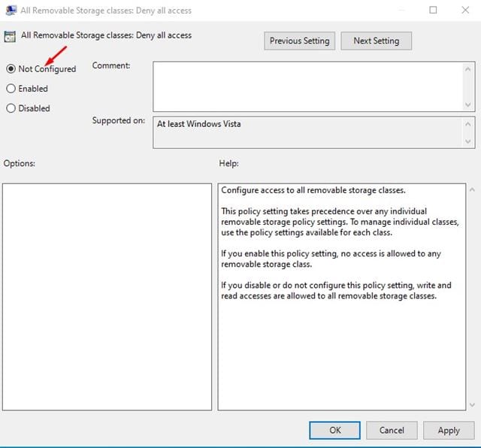The width and height of the screenshot is (481, 448).
Task: Maximize the policy setting window
Action: point(433,11)
